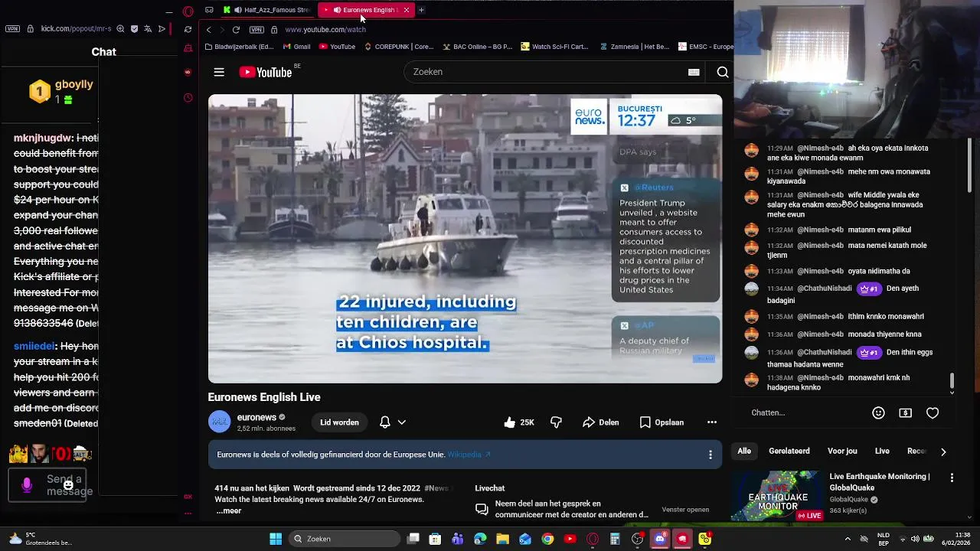Click Venster openen for live chat
The image size is (980, 551).
(x=685, y=510)
